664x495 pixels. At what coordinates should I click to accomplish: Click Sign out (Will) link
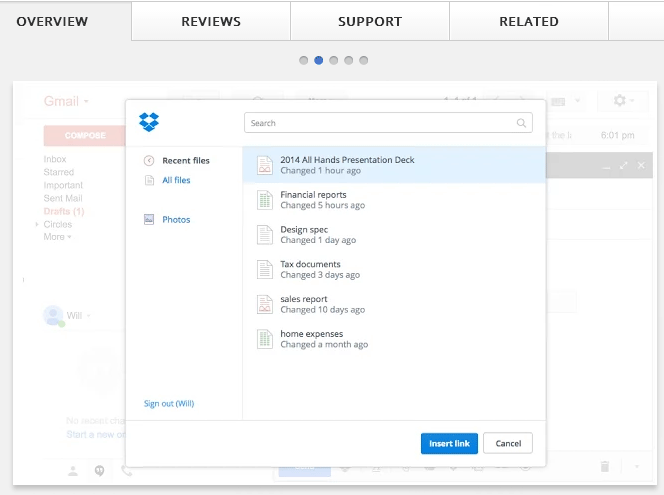coord(169,403)
